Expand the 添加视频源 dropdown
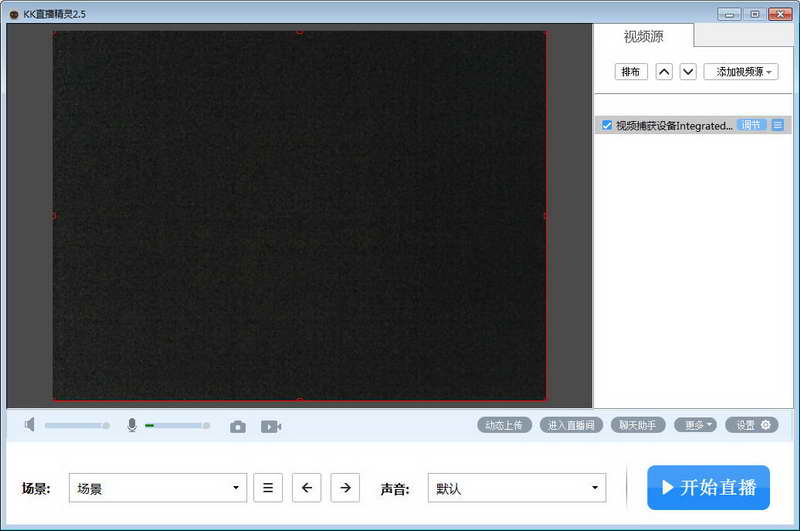The width and height of the screenshot is (800, 531). [x=741, y=72]
